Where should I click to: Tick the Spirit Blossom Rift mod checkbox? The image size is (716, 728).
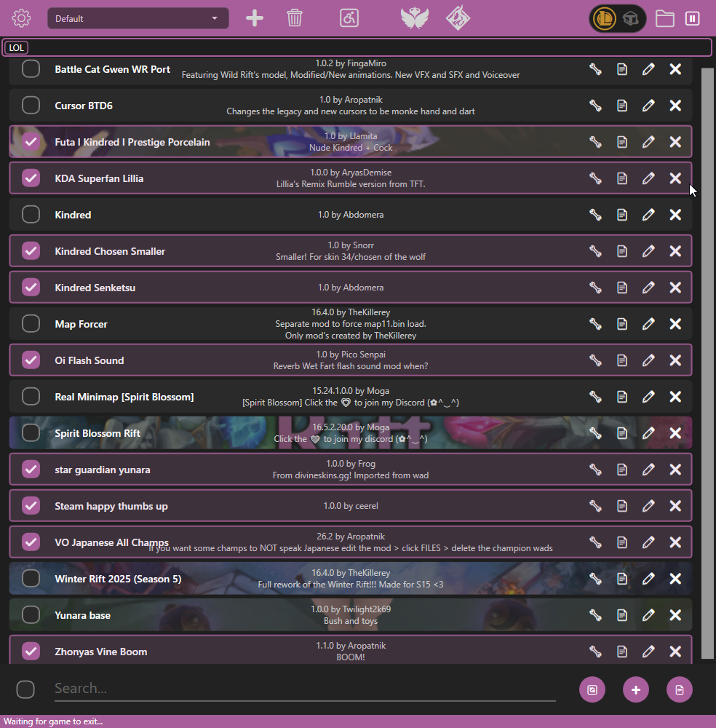(31, 433)
